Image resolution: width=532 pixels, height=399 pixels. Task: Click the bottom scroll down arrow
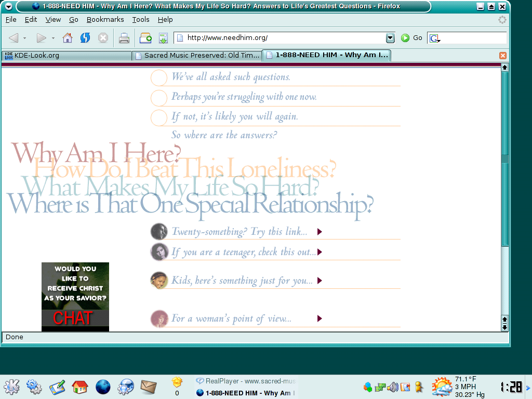tap(504, 327)
